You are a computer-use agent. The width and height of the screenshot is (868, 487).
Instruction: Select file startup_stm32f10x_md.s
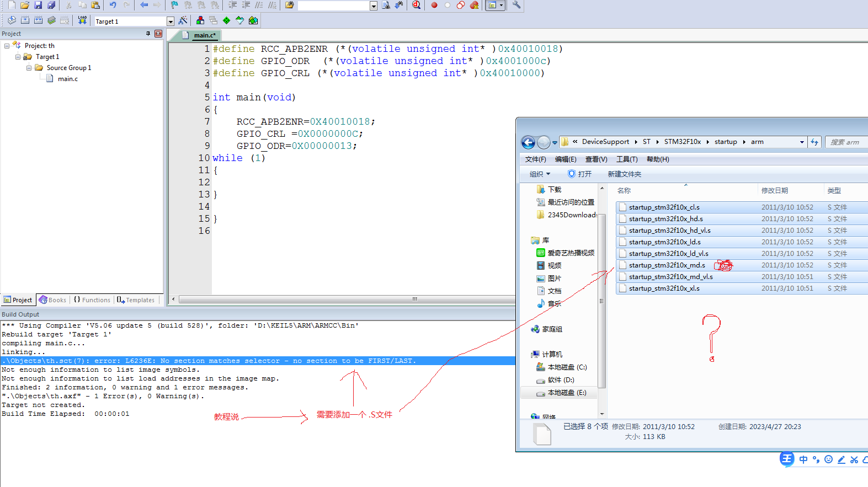pyautogui.click(x=667, y=265)
